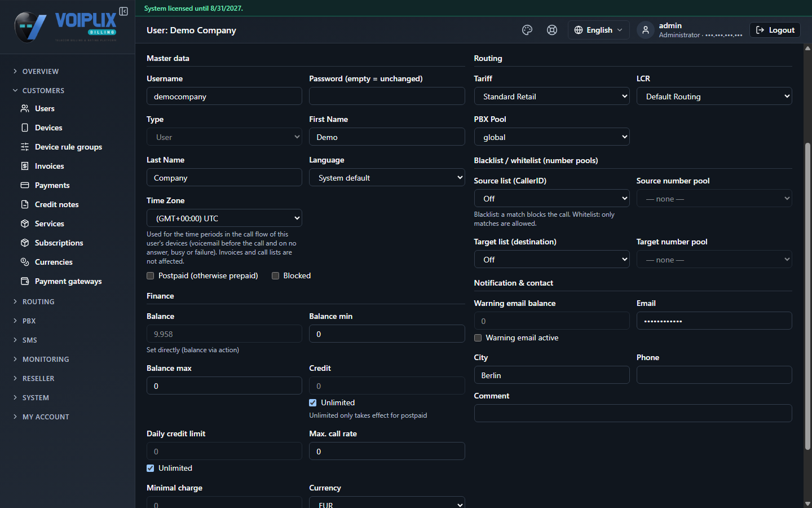Focus the Max. call rate field
The image size is (812, 508).
(387, 452)
